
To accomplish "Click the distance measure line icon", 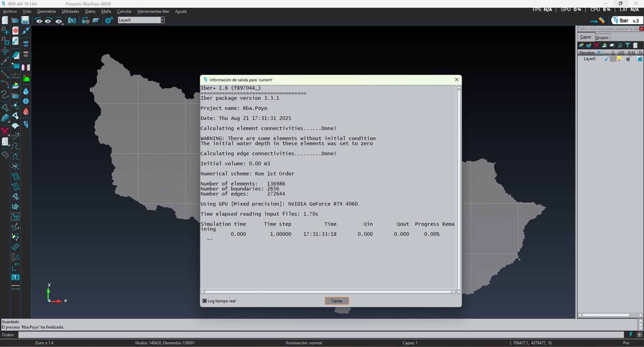I will (15, 287).
